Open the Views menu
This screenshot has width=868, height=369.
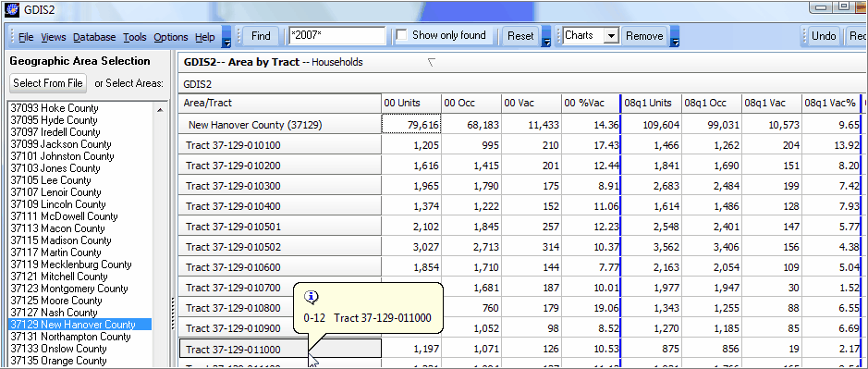[53, 37]
